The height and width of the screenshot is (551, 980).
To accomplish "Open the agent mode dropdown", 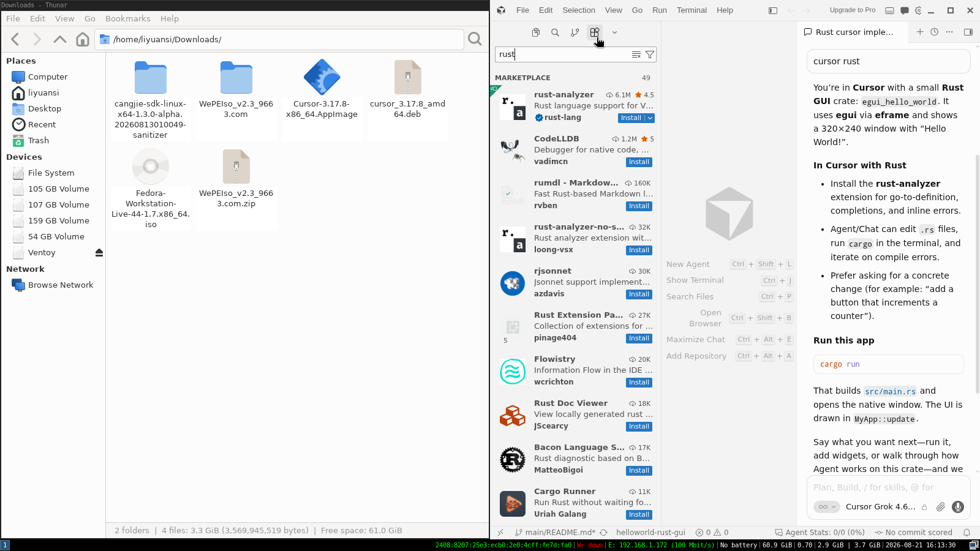I will [x=826, y=507].
